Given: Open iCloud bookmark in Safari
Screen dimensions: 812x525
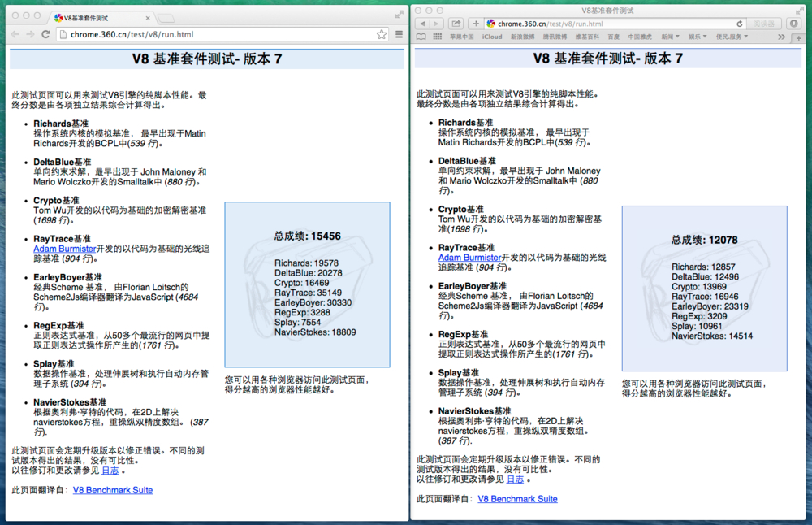Looking at the screenshot, I should click(492, 37).
